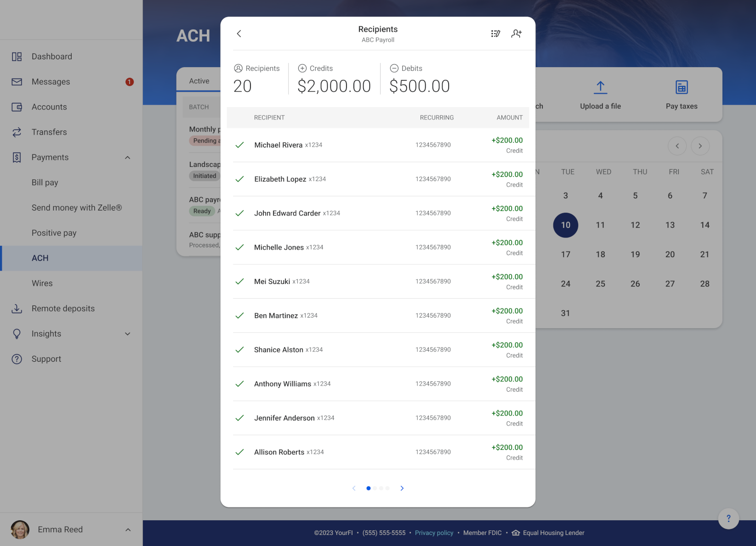Viewport: 756px width, 546px height.
Task: Select Wires in the sidebar
Action: tap(42, 284)
